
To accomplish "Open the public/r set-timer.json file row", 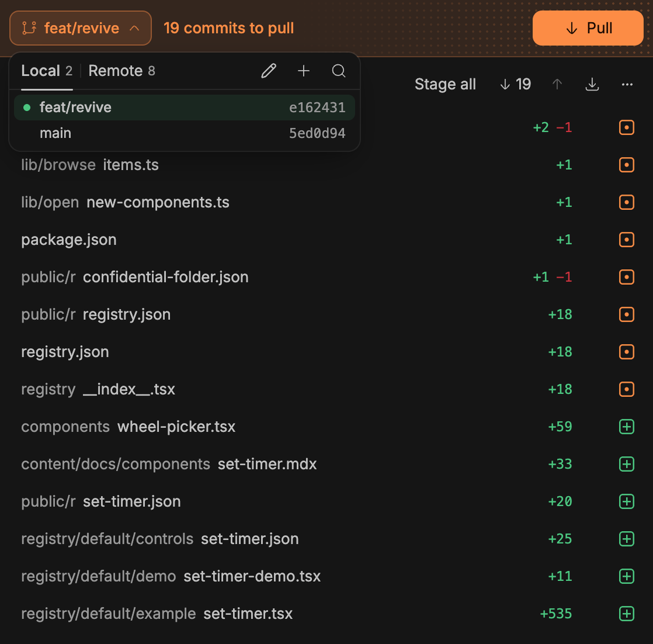I will 326,502.
